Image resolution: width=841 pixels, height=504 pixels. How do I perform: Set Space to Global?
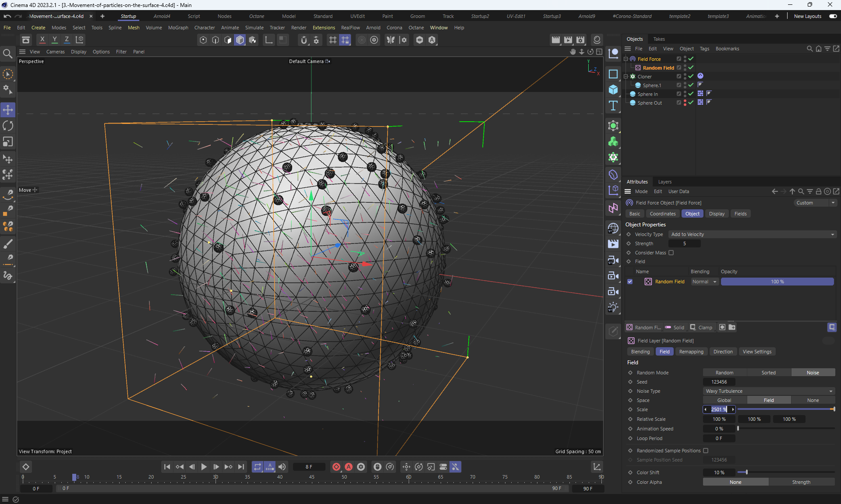click(724, 400)
